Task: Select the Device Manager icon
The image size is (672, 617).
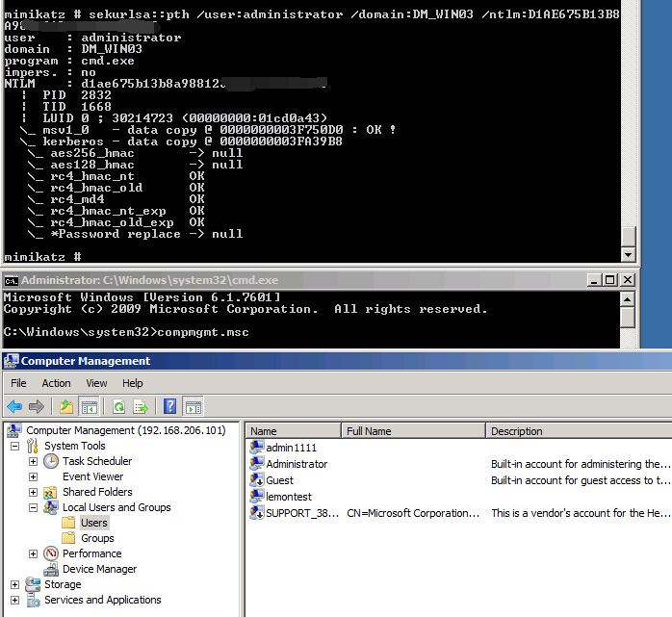Action: pos(51,569)
